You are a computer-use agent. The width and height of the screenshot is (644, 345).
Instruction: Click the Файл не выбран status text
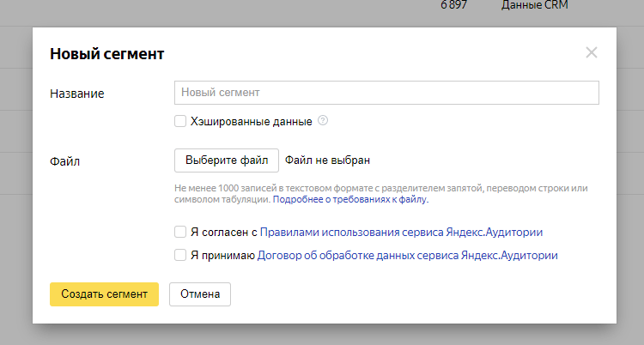click(x=327, y=160)
